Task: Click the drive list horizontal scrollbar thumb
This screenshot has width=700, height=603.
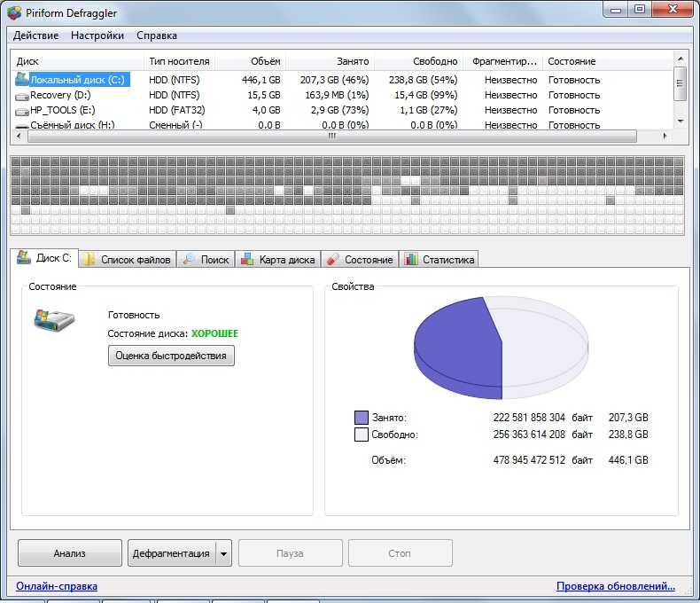Action: [332, 137]
